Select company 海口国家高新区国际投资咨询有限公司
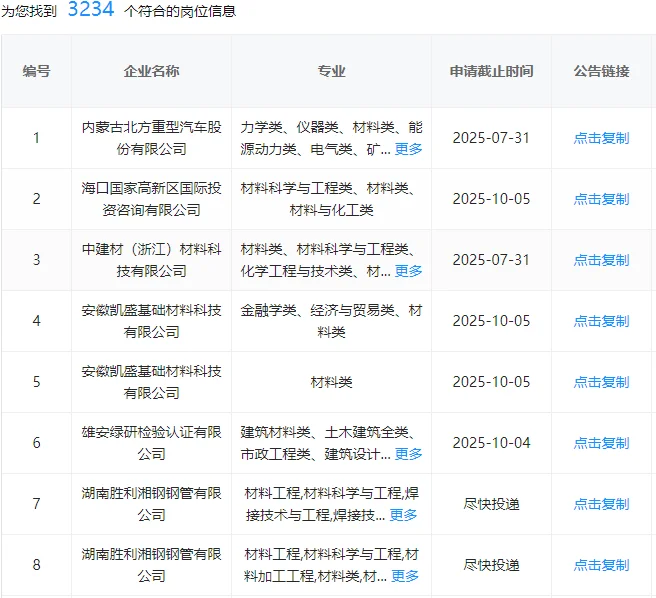Viewport: 656px width, 598px height. (x=151, y=199)
